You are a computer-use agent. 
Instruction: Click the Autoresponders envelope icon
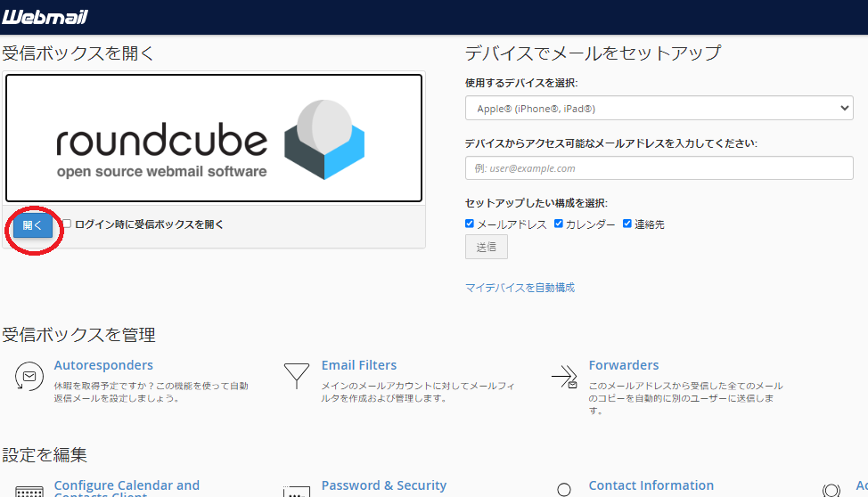[29, 377]
